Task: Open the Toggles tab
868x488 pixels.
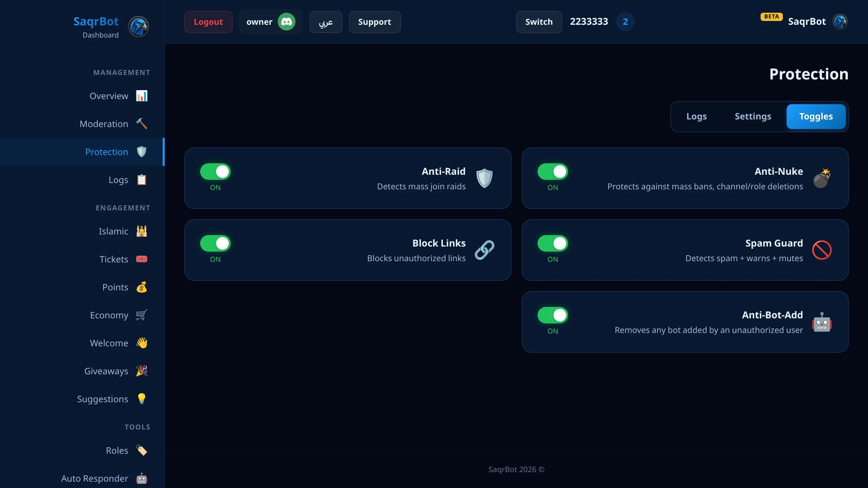Action: [x=816, y=117]
